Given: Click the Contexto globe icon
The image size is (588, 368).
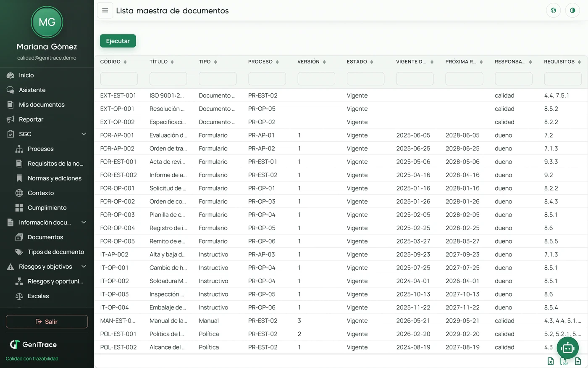Looking at the screenshot, I should coord(19,193).
